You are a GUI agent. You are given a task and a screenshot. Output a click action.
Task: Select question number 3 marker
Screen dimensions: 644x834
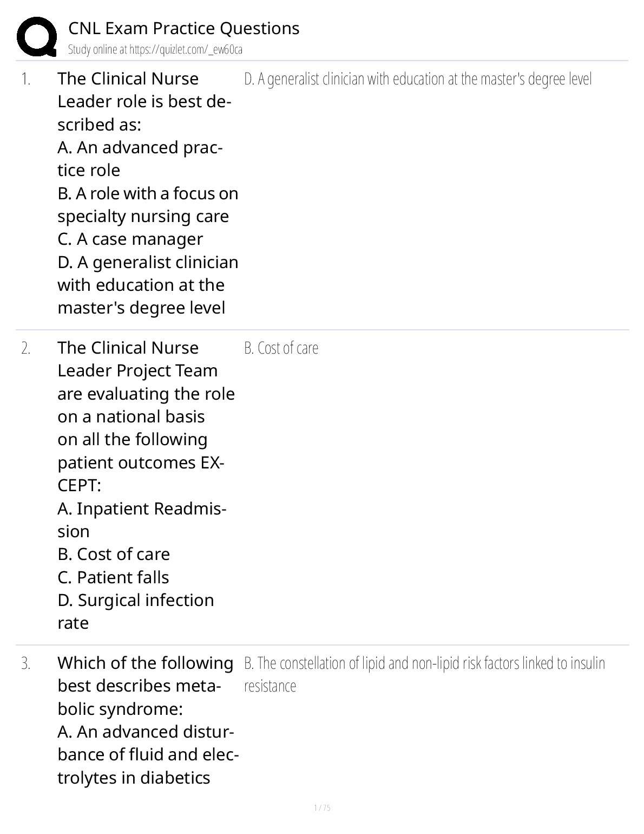(x=26, y=663)
